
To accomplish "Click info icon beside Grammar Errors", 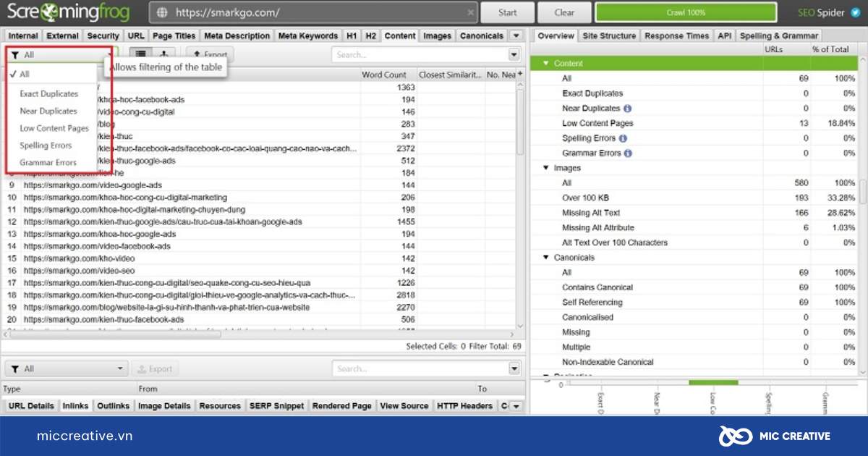I will click(x=628, y=153).
